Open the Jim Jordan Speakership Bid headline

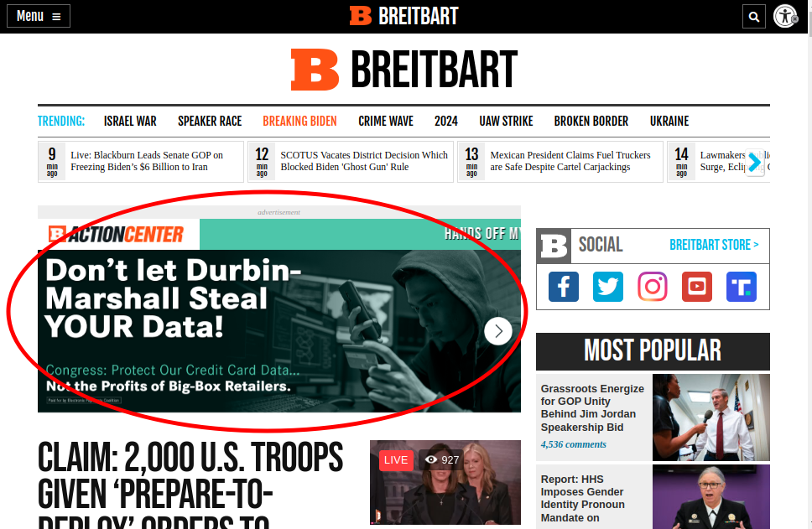[592, 407]
